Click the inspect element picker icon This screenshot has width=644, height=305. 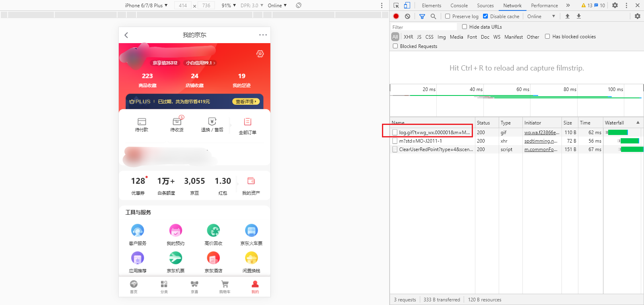pyautogui.click(x=396, y=5)
